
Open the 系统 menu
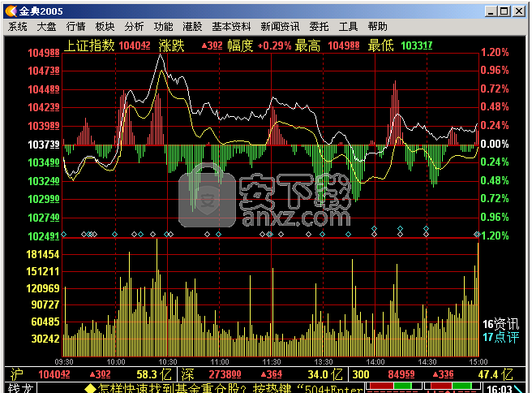pos(18,27)
